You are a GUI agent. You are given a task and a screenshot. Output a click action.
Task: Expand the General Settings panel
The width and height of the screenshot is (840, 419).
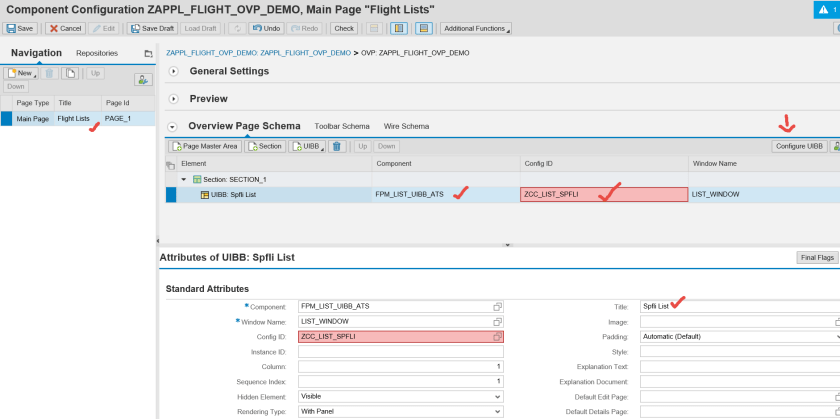(x=173, y=71)
